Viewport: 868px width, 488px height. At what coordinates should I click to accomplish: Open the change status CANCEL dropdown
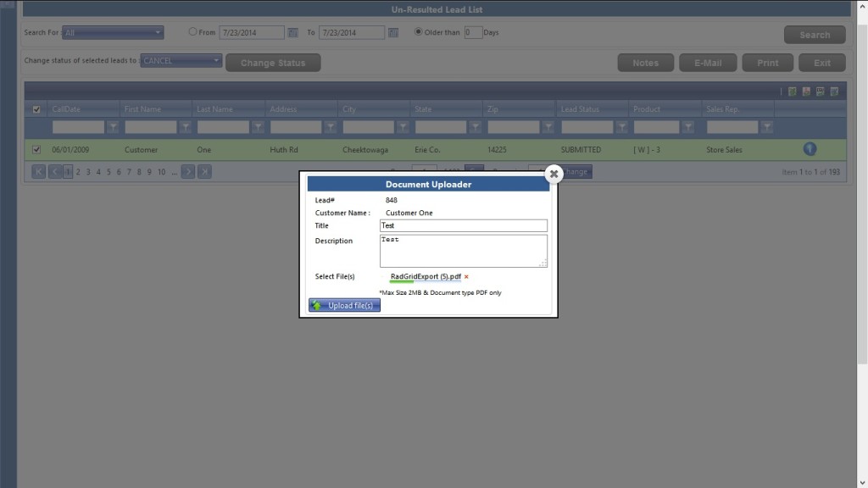coord(181,60)
